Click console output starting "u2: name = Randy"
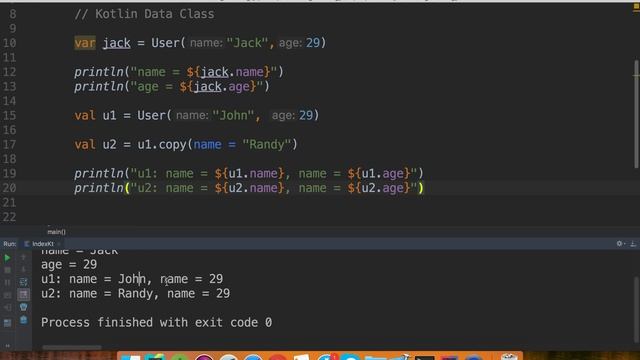 coord(135,293)
